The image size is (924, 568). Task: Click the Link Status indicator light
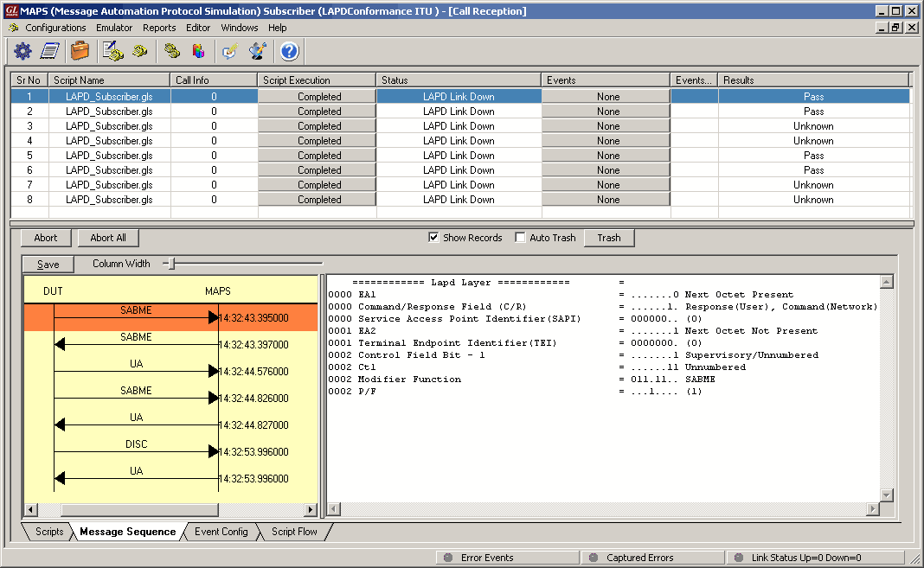(x=738, y=558)
